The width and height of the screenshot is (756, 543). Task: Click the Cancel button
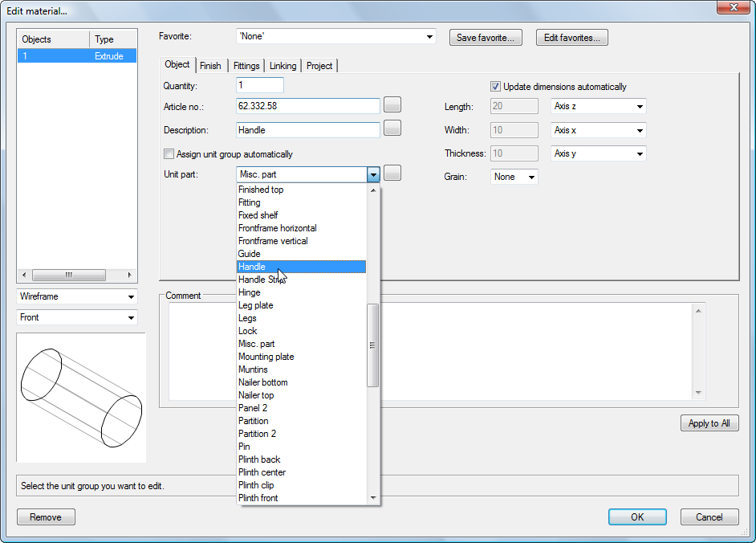pyautogui.click(x=709, y=517)
